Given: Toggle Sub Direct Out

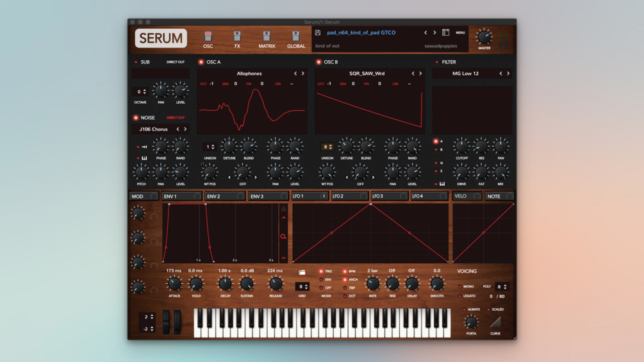Looking at the screenshot, I should [176, 62].
